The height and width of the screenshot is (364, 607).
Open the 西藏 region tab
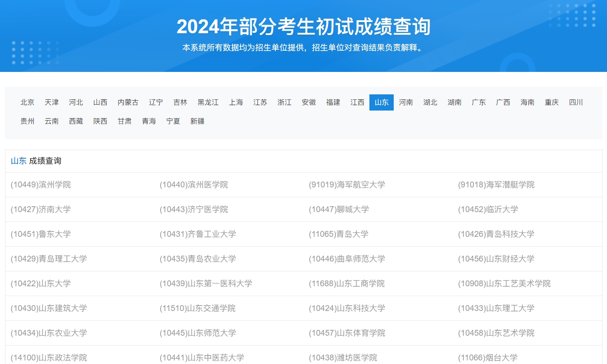76,121
